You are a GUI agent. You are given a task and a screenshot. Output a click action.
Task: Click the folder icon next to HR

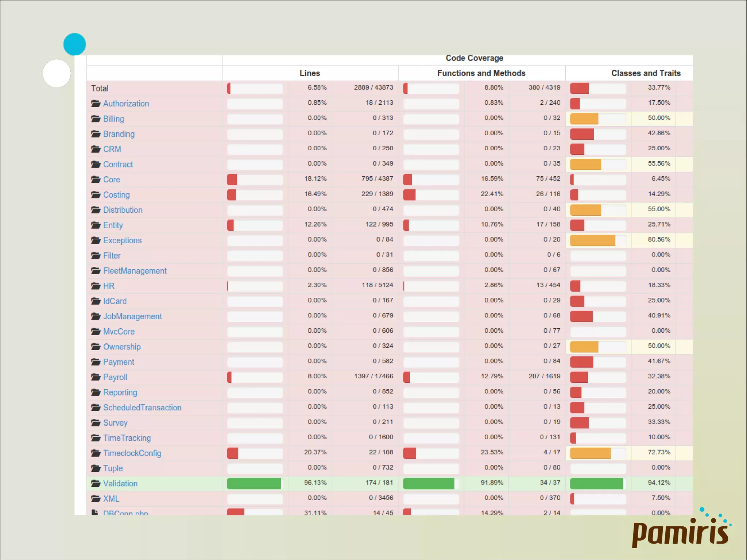[96, 286]
